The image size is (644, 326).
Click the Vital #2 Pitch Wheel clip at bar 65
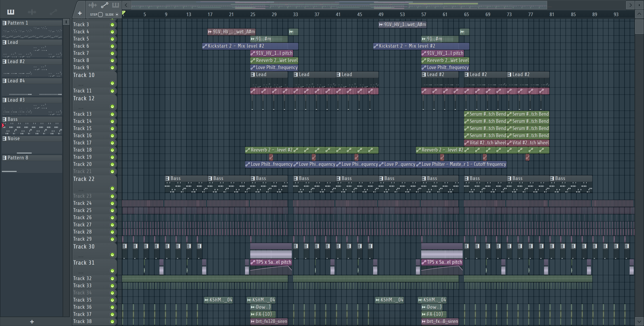pyautogui.click(x=485, y=143)
